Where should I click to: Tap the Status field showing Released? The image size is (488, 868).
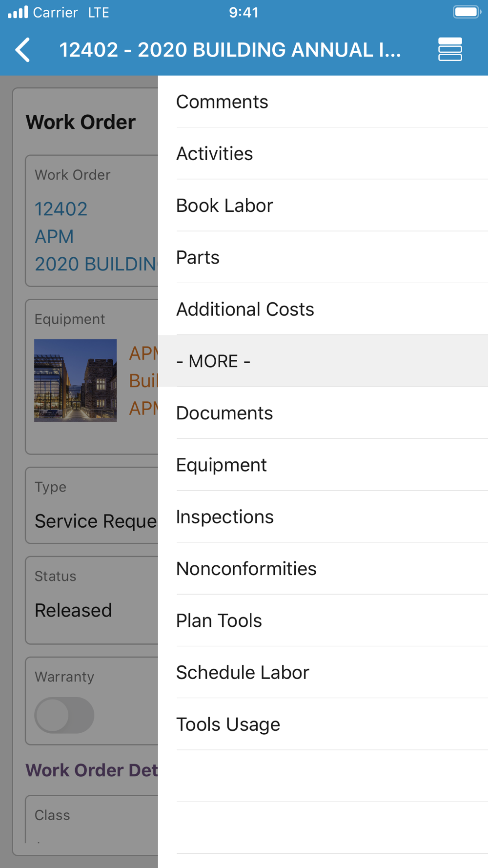point(92,600)
